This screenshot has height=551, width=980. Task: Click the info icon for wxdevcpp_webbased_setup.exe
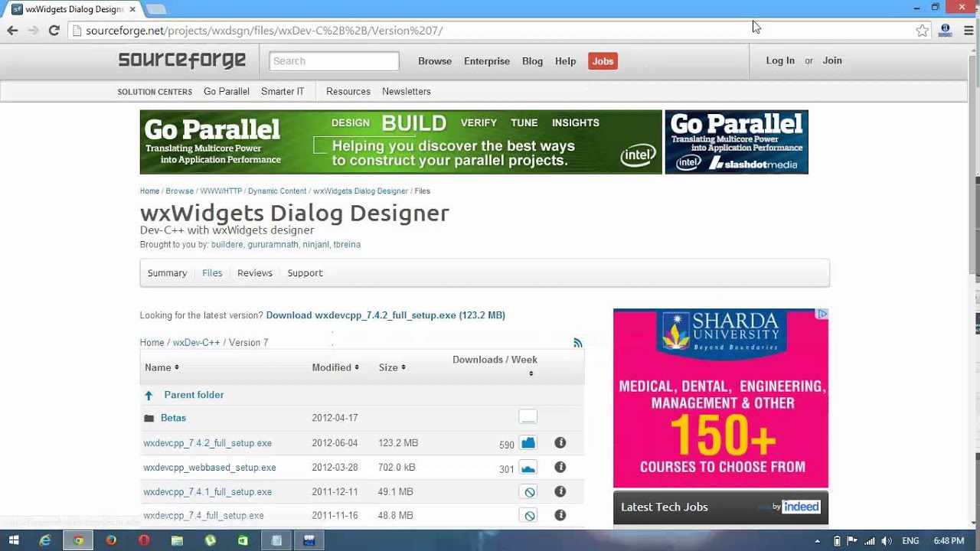click(560, 467)
